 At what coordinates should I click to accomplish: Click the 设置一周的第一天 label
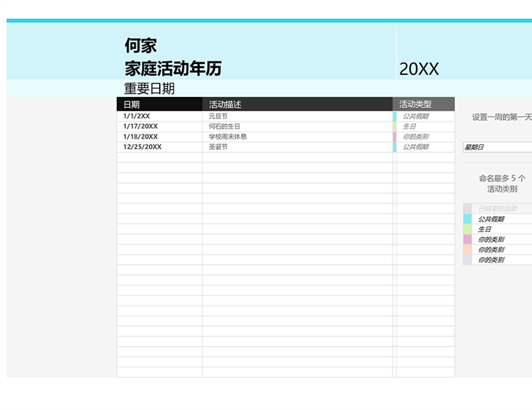(502, 117)
